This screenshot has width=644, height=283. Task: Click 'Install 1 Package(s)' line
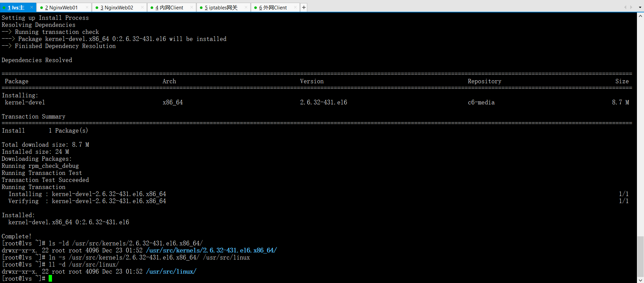click(45, 130)
